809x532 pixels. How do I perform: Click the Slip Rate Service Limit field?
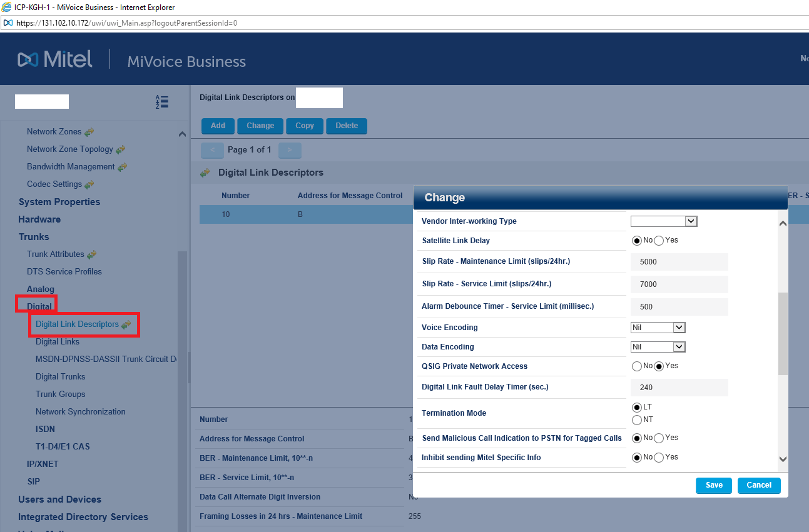pyautogui.click(x=679, y=284)
